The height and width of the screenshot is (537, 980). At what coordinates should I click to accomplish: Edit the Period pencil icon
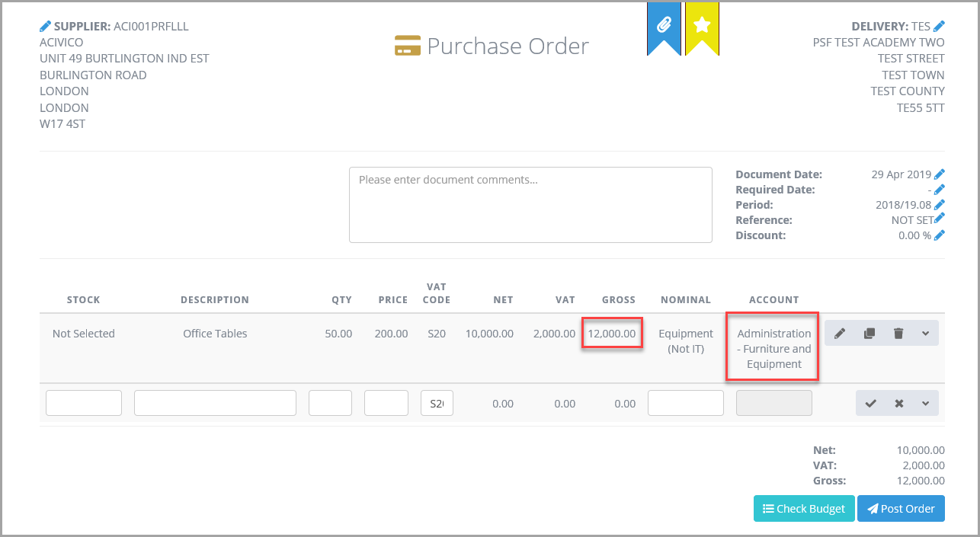[939, 205]
